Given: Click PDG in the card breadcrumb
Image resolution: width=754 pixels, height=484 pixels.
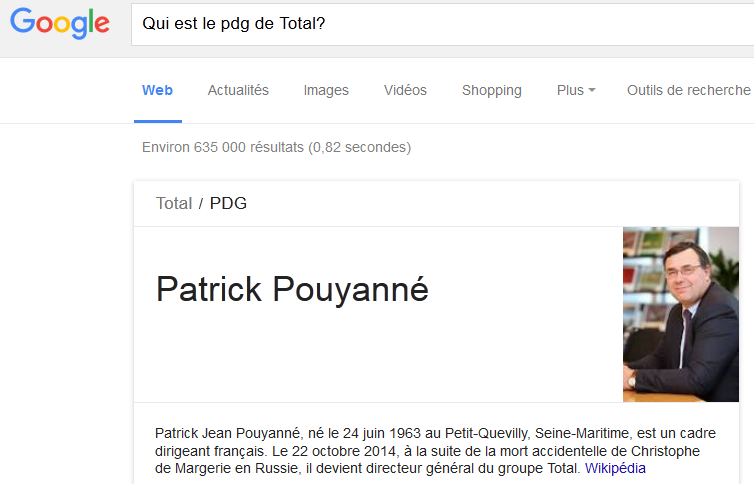Looking at the screenshot, I should pos(228,203).
